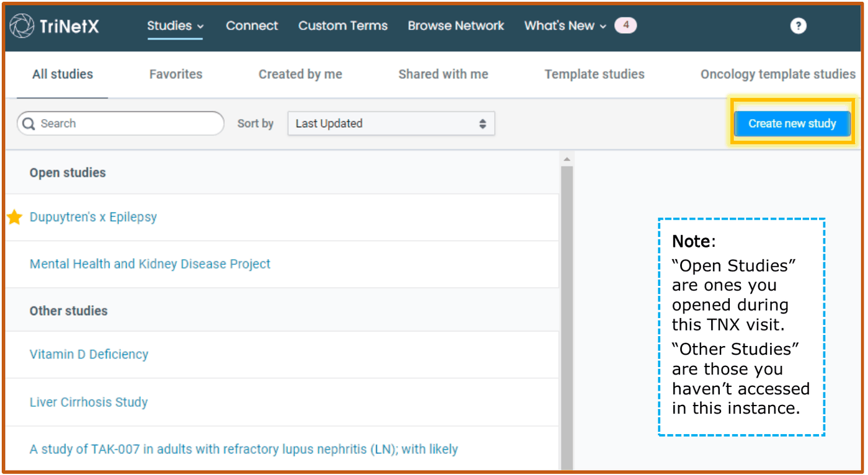The width and height of the screenshot is (868, 475).
Task: Focus the Search studies input field
Action: tap(120, 123)
